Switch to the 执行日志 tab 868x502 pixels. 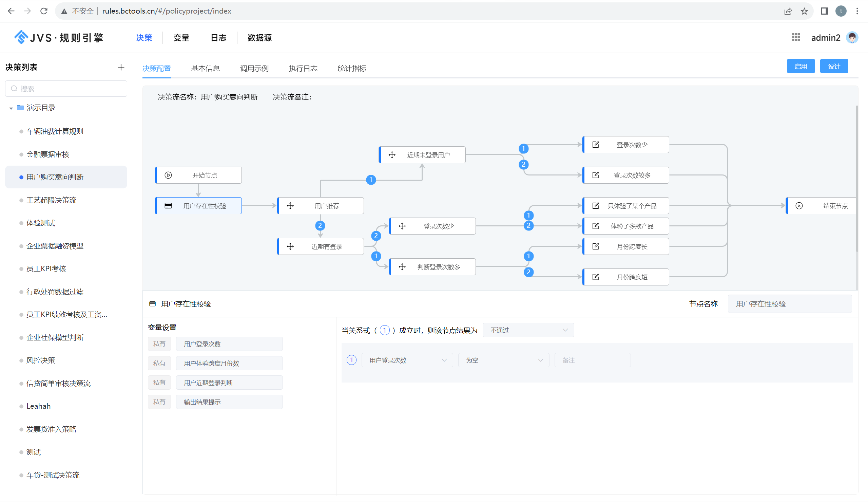303,68
